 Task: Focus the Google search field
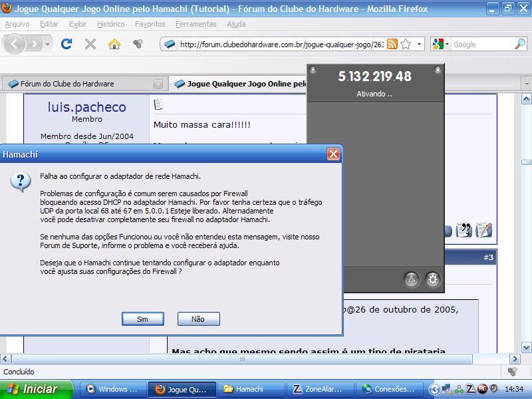pos(483,45)
